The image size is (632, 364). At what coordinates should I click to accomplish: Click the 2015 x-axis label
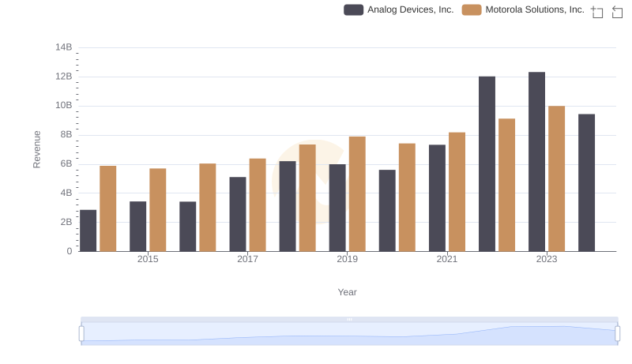(x=148, y=259)
